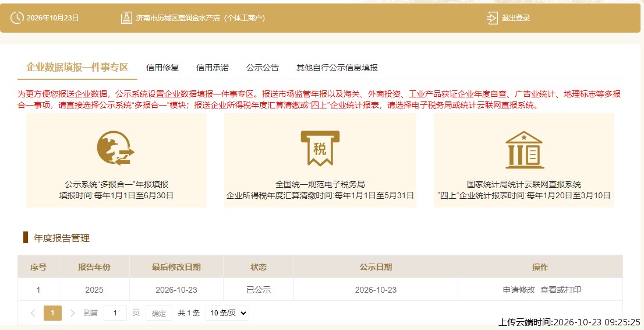
Task: Open the 其他自行公示信息填报 tab
Action: point(337,68)
